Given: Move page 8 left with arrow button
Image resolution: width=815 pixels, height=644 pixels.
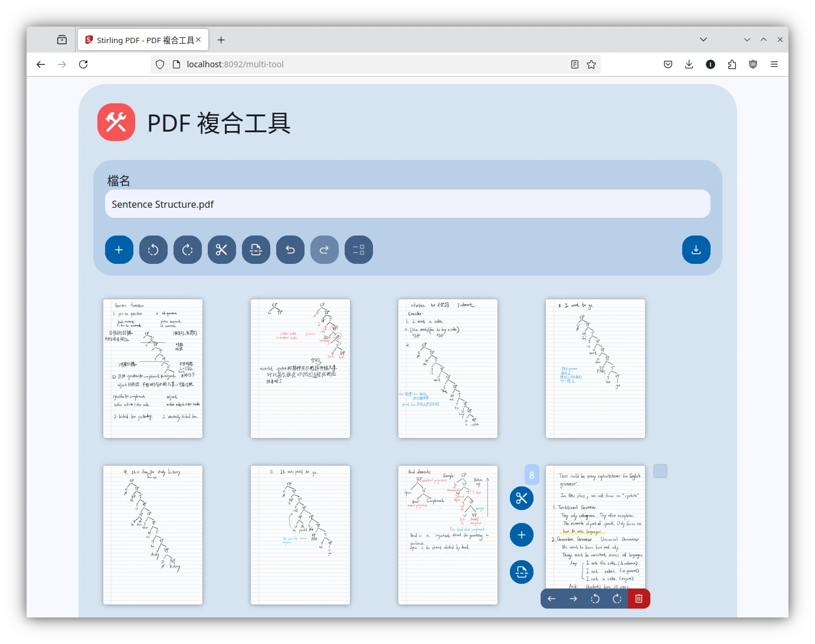Looking at the screenshot, I should pyautogui.click(x=552, y=599).
